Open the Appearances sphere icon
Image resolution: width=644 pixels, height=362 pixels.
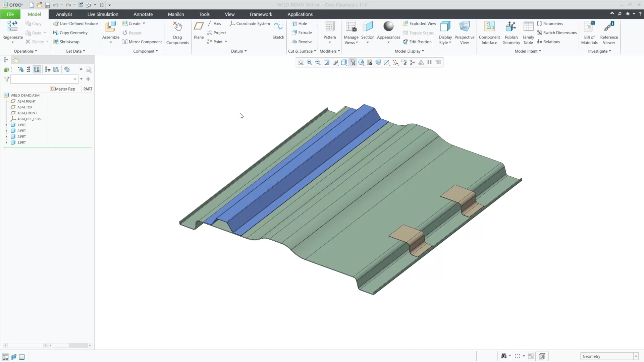pos(388,26)
